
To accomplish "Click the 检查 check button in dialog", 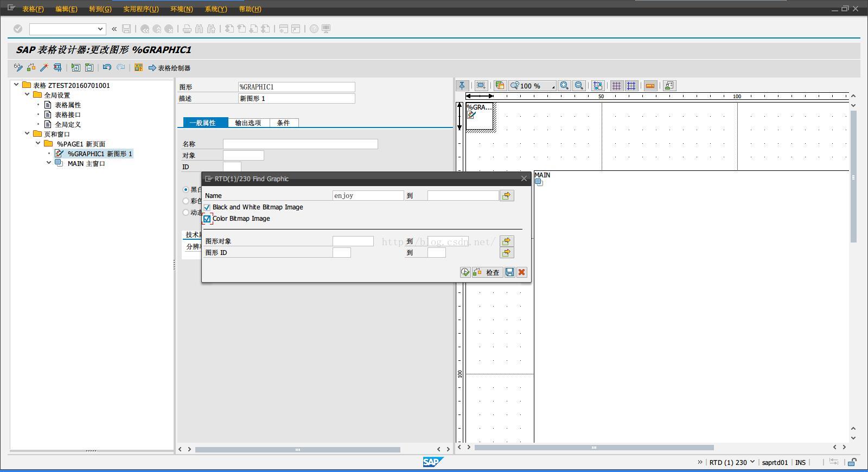I will (487, 272).
